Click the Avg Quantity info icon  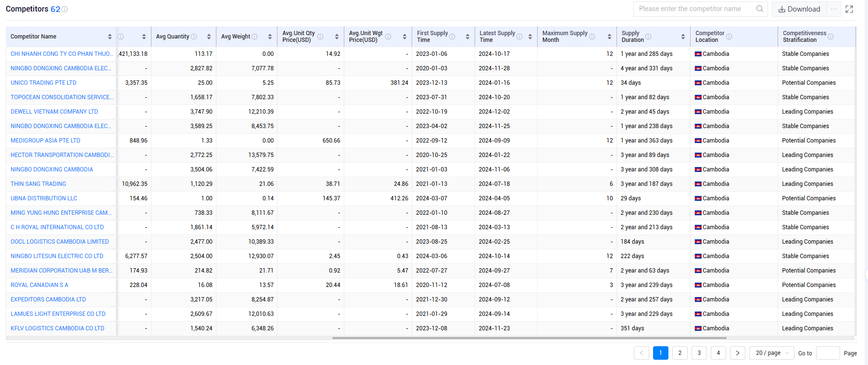coord(194,37)
